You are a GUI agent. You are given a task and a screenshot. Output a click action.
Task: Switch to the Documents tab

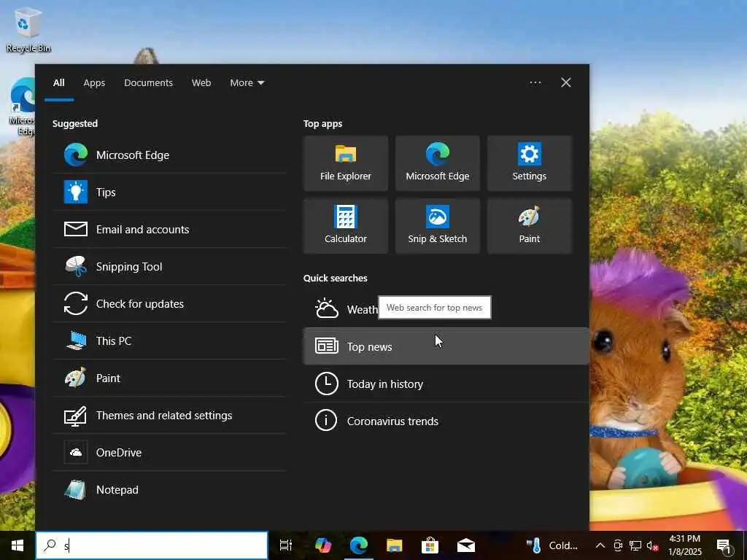pyautogui.click(x=148, y=83)
